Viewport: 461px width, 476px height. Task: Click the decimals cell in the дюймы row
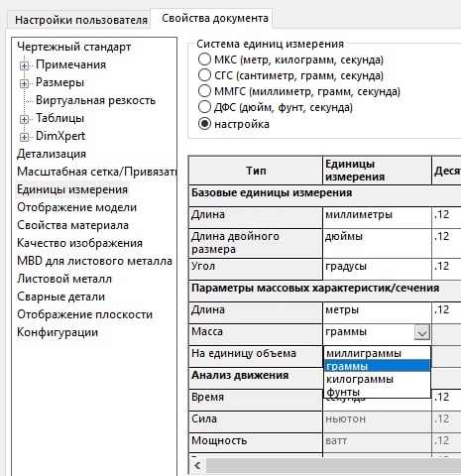pyautogui.click(x=446, y=243)
